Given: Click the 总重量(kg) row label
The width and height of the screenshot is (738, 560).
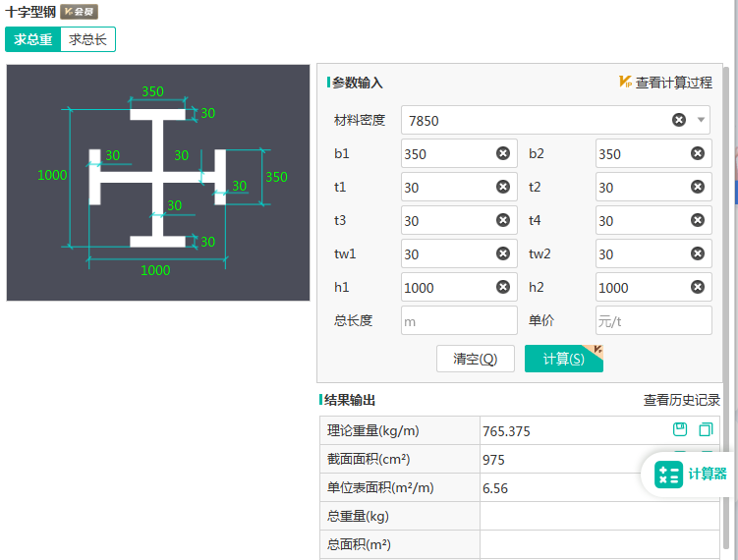Looking at the screenshot, I should point(358,516).
